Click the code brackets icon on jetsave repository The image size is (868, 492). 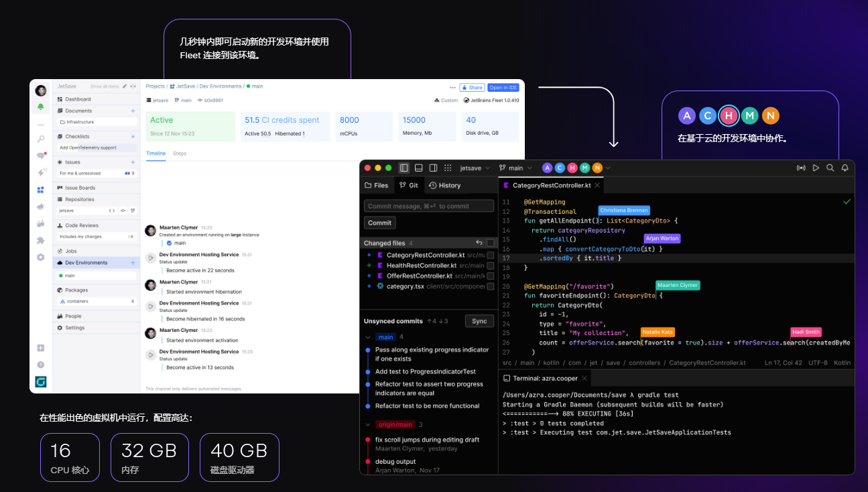coord(112,210)
